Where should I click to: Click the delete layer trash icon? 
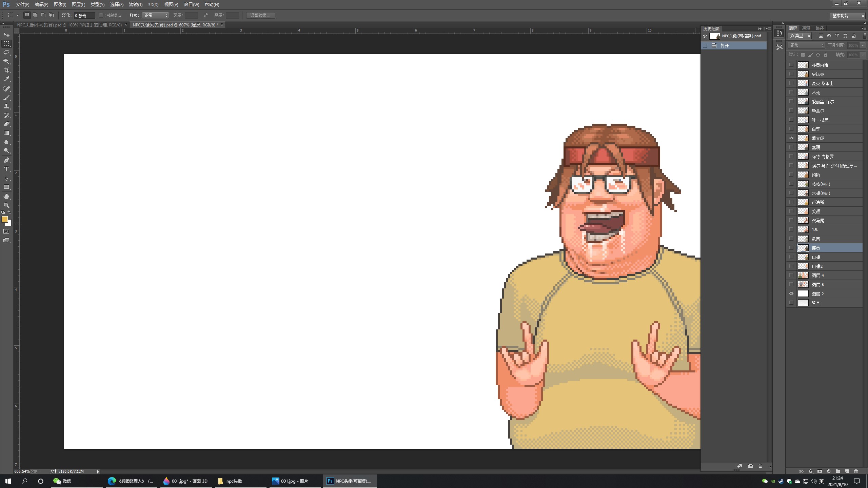point(856,471)
